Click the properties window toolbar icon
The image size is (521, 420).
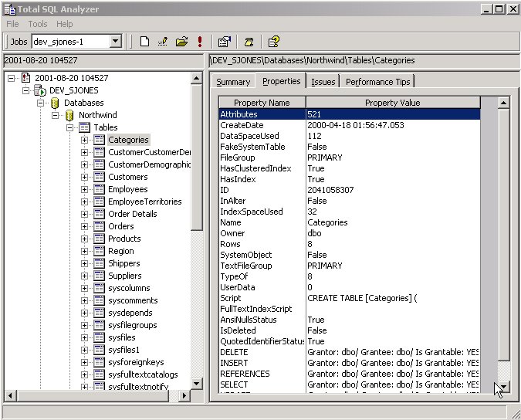tap(224, 42)
